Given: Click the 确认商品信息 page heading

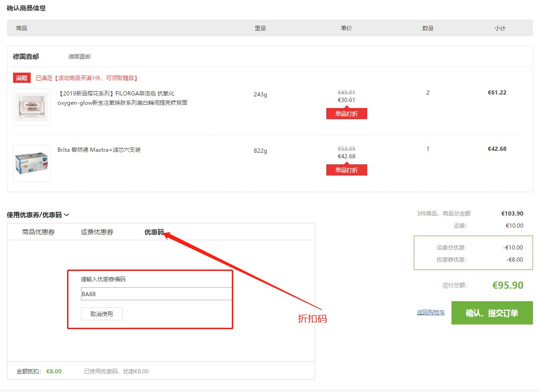Looking at the screenshot, I should click(26, 8).
